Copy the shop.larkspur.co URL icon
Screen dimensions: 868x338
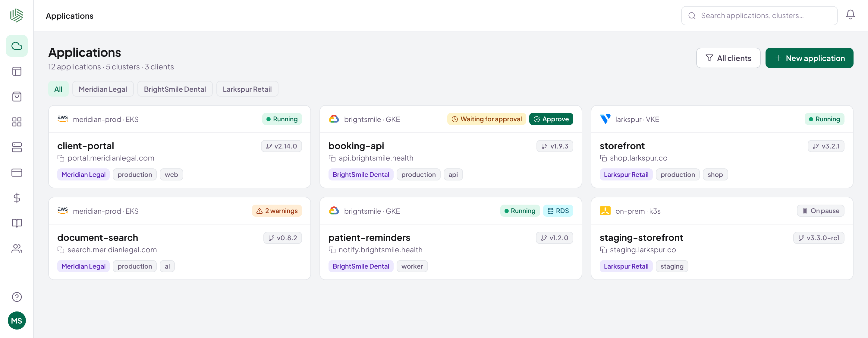click(603, 158)
